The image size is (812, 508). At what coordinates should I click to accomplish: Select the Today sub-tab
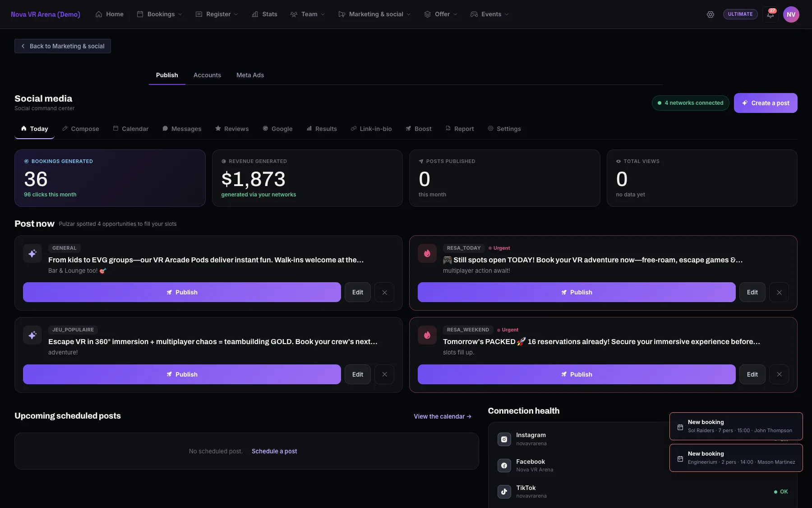pyautogui.click(x=34, y=129)
